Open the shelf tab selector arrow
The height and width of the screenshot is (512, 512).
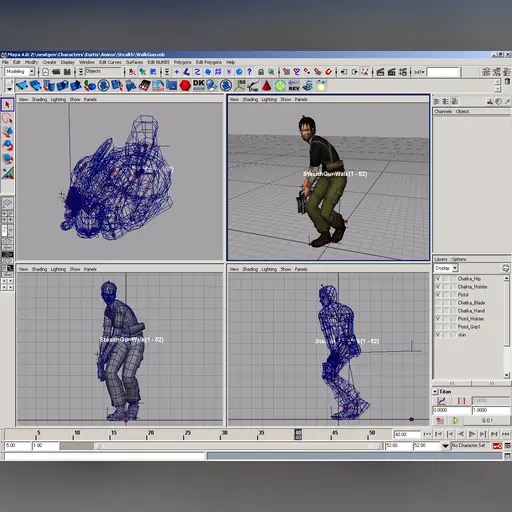coord(9,89)
